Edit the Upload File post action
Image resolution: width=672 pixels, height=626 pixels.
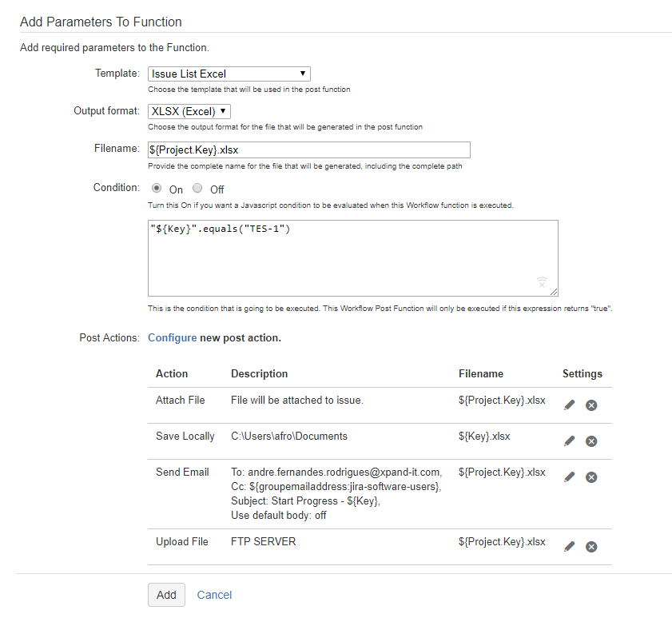tap(569, 547)
